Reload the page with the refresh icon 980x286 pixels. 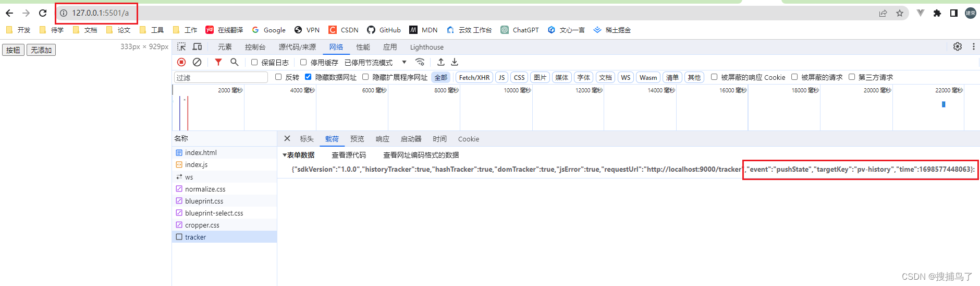(x=43, y=13)
